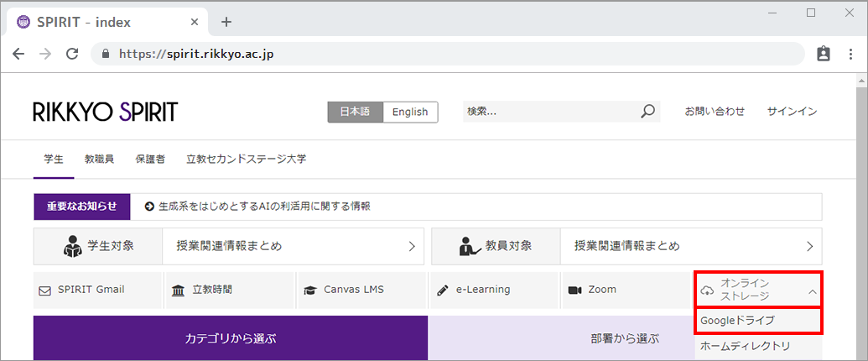Image resolution: width=868 pixels, height=361 pixels.
Task: Click the page vertical scrollbar
Action: tap(861, 222)
